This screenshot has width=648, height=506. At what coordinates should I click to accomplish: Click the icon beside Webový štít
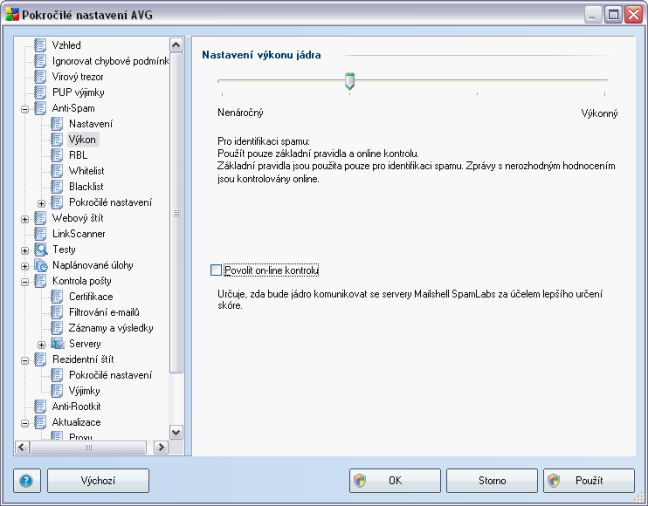pos(40,218)
